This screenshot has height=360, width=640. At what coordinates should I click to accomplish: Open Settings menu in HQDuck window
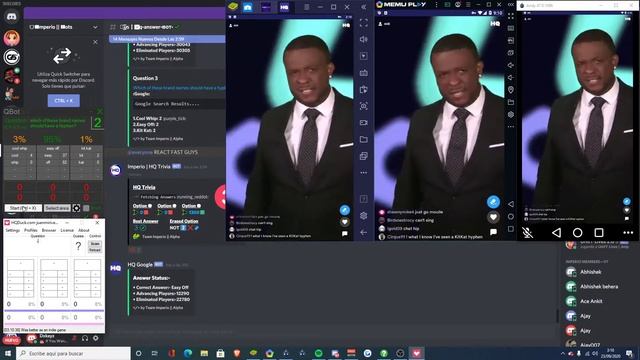[13, 230]
